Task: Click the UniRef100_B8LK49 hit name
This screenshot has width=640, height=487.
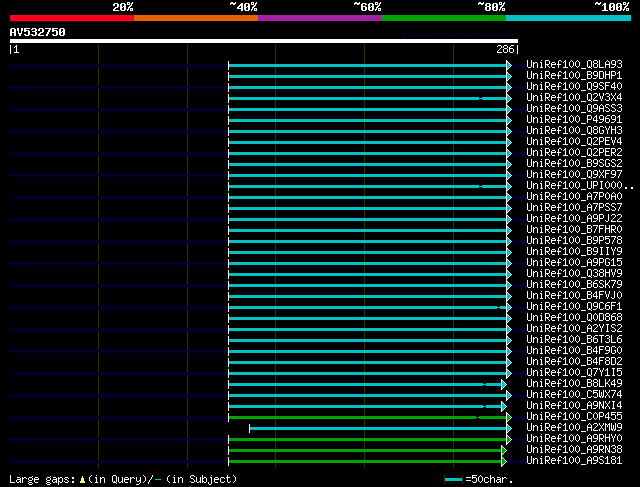Action: click(574, 384)
